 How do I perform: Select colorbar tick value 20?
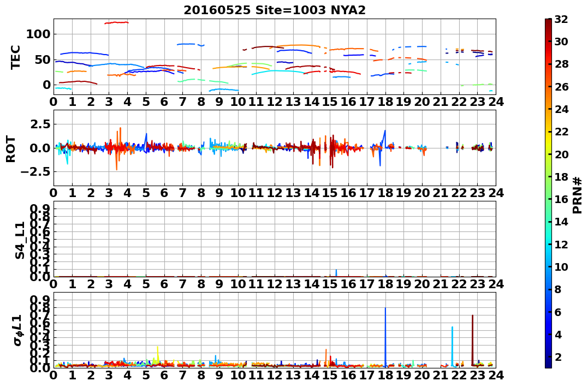point(561,154)
